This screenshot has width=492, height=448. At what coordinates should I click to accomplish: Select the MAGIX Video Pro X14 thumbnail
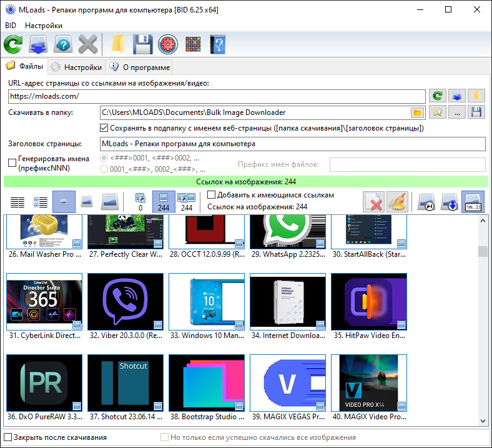pyautogui.click(x=369, y=383)
